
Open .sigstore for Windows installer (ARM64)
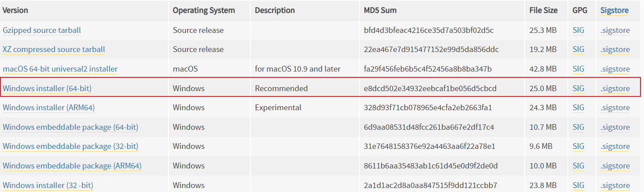pyautogui.click(x=615, y=108)
